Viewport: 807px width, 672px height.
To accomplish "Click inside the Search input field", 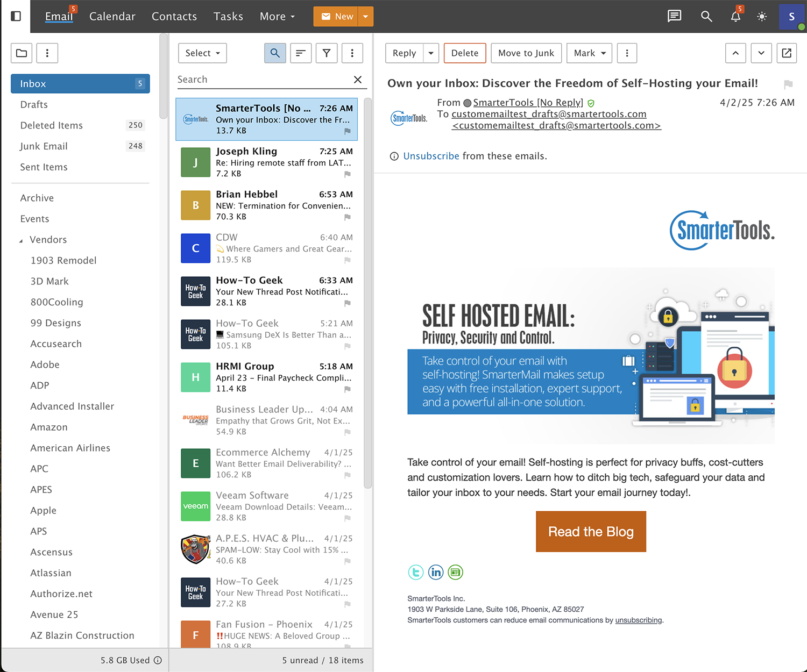I will [x=258, y=79].
